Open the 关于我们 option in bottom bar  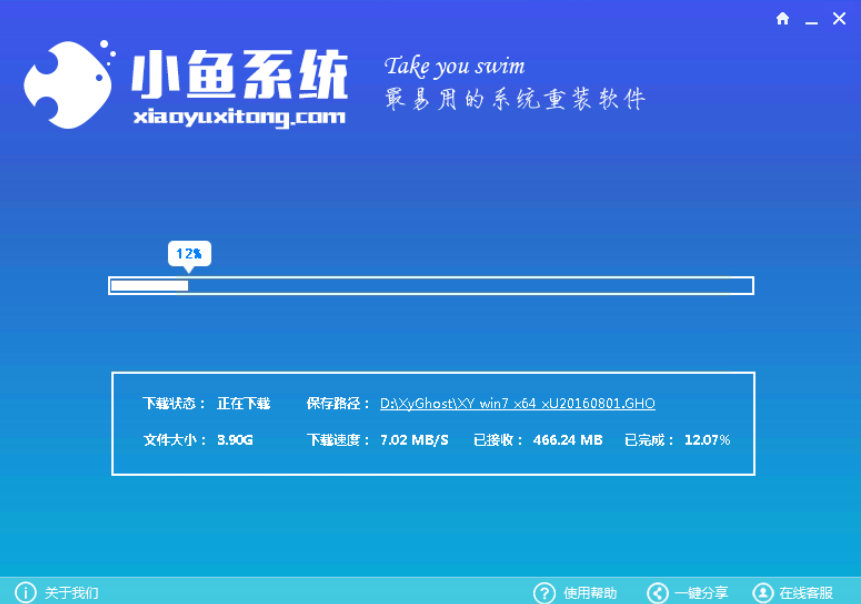coord(73,592)
